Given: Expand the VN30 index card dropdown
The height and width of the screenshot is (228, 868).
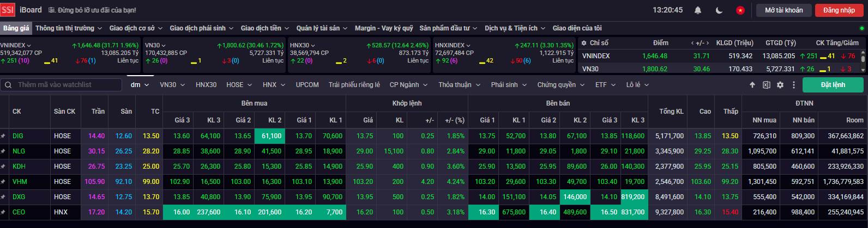Looking at the screenshot, I should click(164, 45).
